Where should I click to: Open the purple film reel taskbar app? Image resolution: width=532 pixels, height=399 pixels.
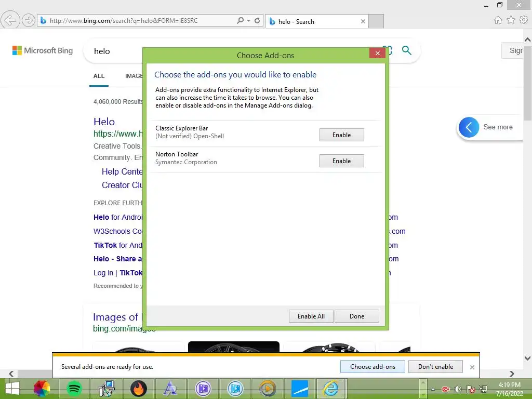coord(203,389)
